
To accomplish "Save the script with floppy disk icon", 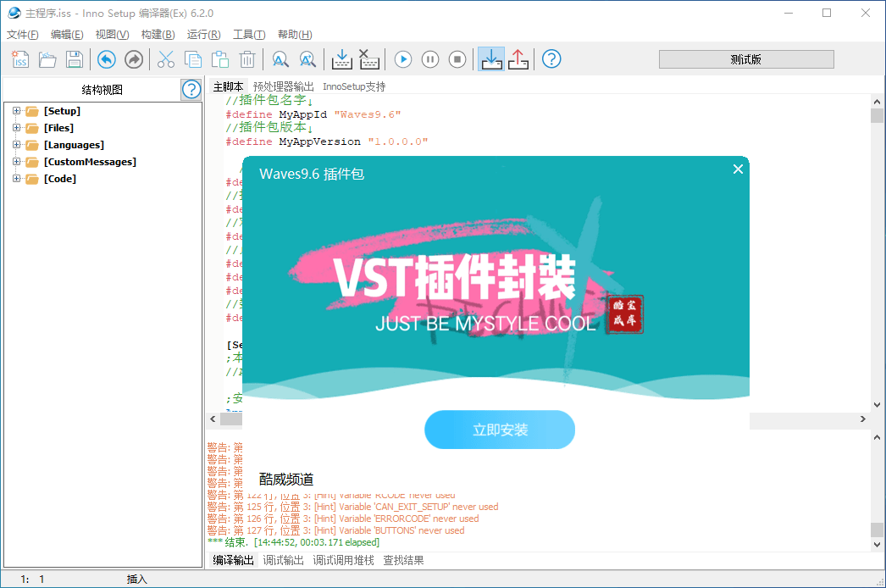I will click(x=75, y=59).
